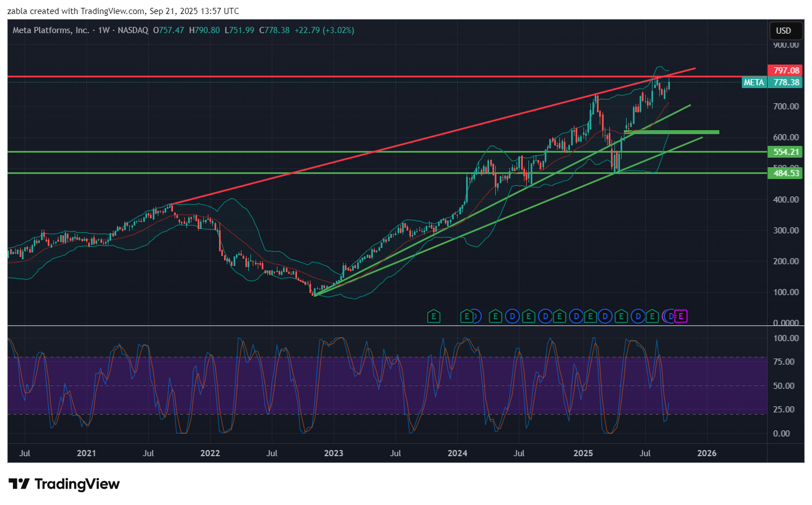Click the 778.38 last price label
The height and width of the screenshot is (505, 812).
pyautogui.click(x=785, y=82)
